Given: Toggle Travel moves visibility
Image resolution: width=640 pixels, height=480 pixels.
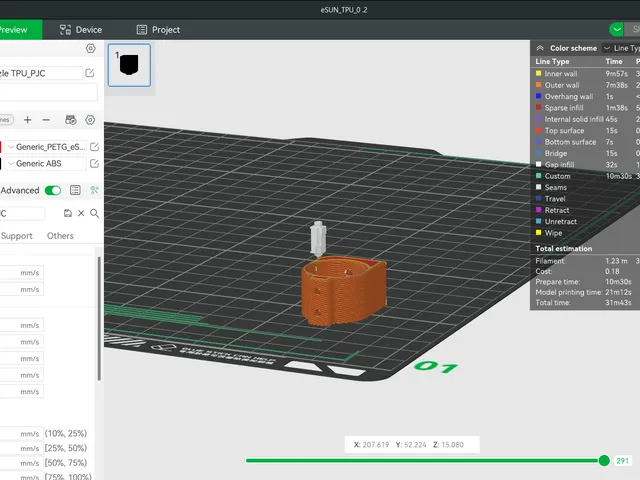Looking at the screenshot, I should point(538,199).
